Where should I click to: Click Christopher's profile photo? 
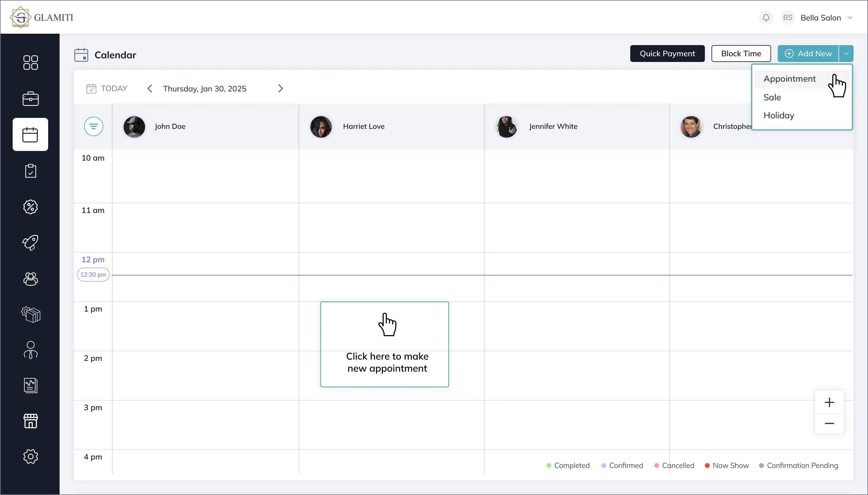click(691, 127)
